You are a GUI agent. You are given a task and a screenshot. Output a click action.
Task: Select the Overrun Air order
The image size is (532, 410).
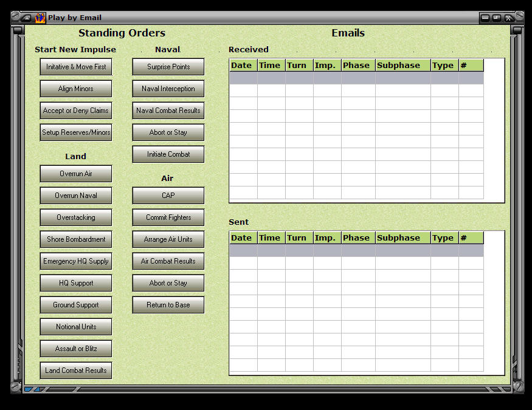76,174
